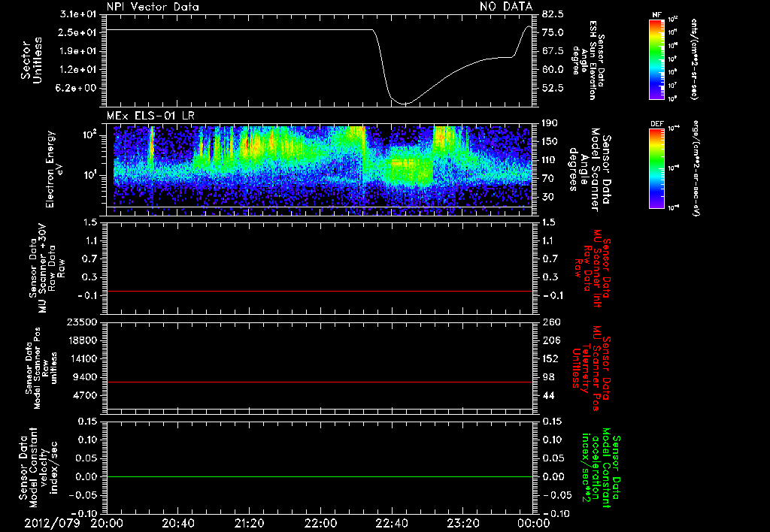Click the 52.5 sun elevation tick
This screenshot has width=770, height=532.
(x=553, y=89)
